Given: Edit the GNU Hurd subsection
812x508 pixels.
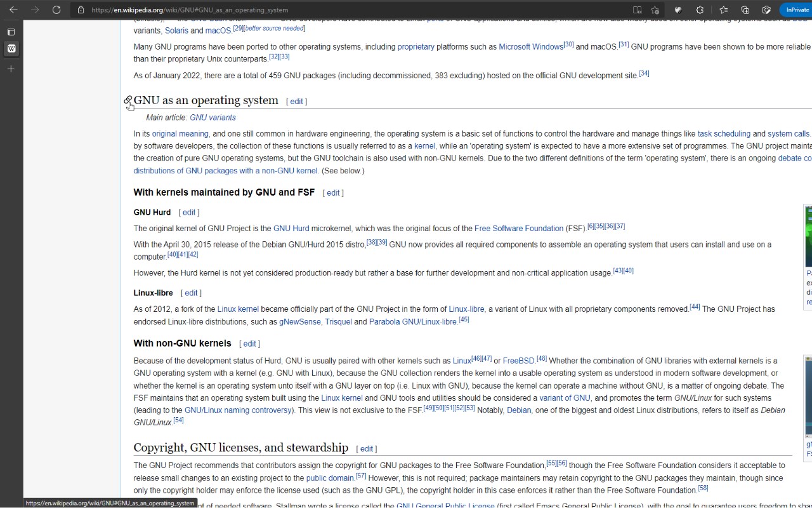Looking at the screenshot, I should 189,213.
